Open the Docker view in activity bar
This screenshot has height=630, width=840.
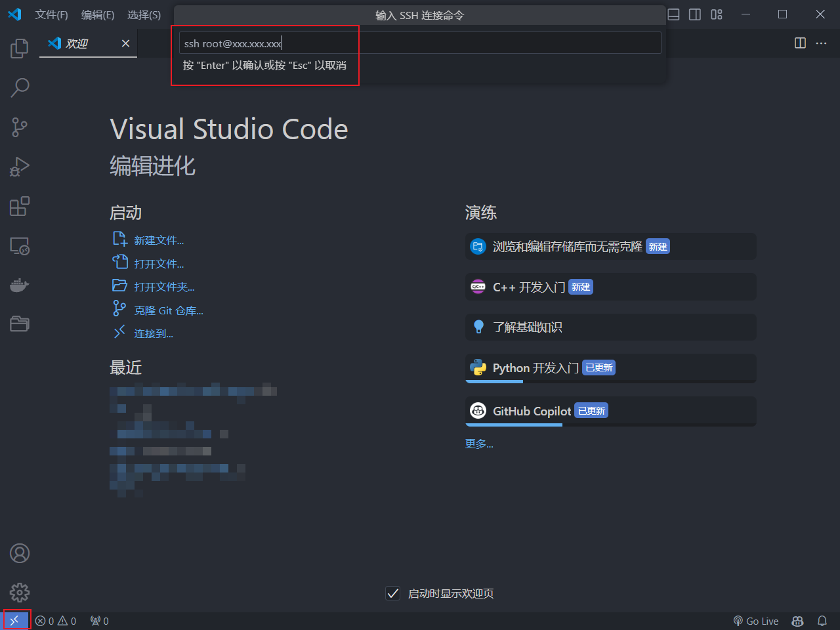20,285
